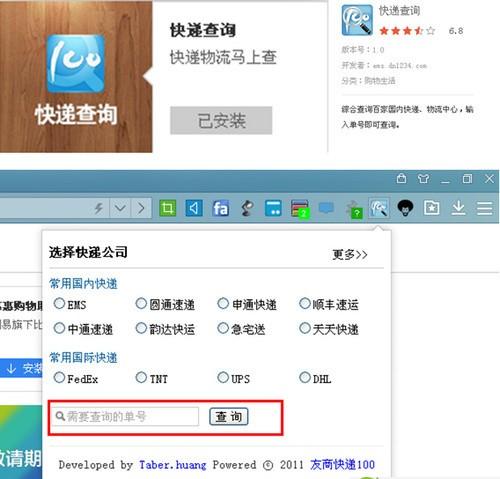Screen dimensions: 500x479
Task: Select the 韵达快运 radio button
Action: pos(141,328)
